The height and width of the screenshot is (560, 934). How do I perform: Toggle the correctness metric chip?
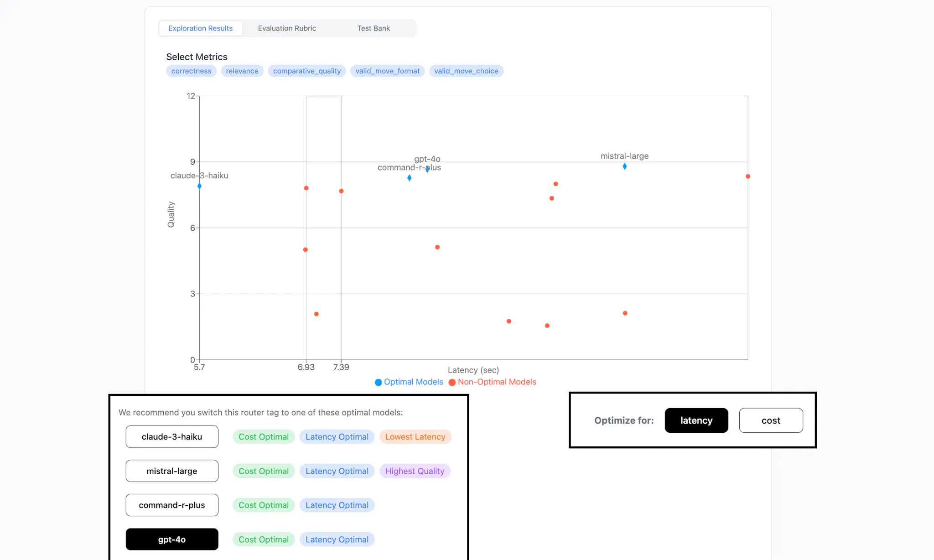(191, 71)
